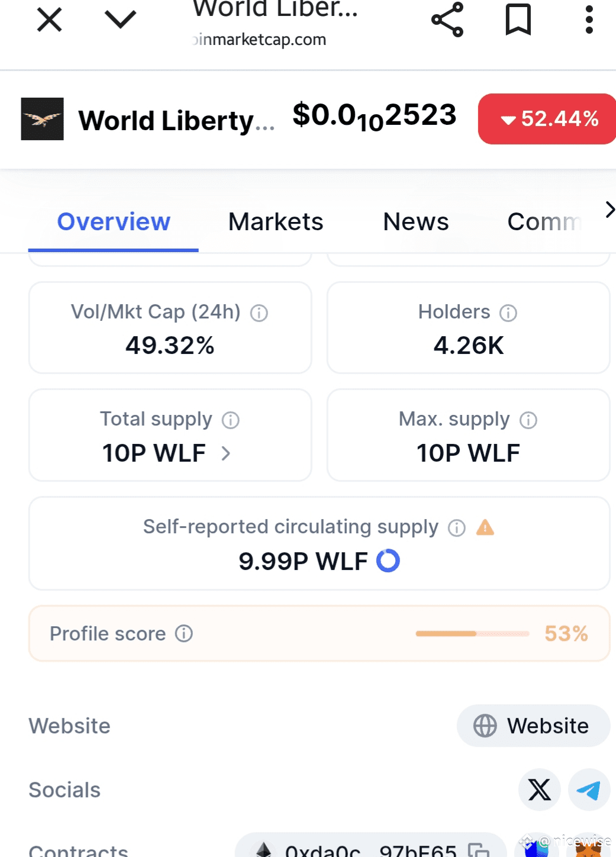Expand the browser tab chevron dropdown

pyautogui.click(x=120, y=20)
